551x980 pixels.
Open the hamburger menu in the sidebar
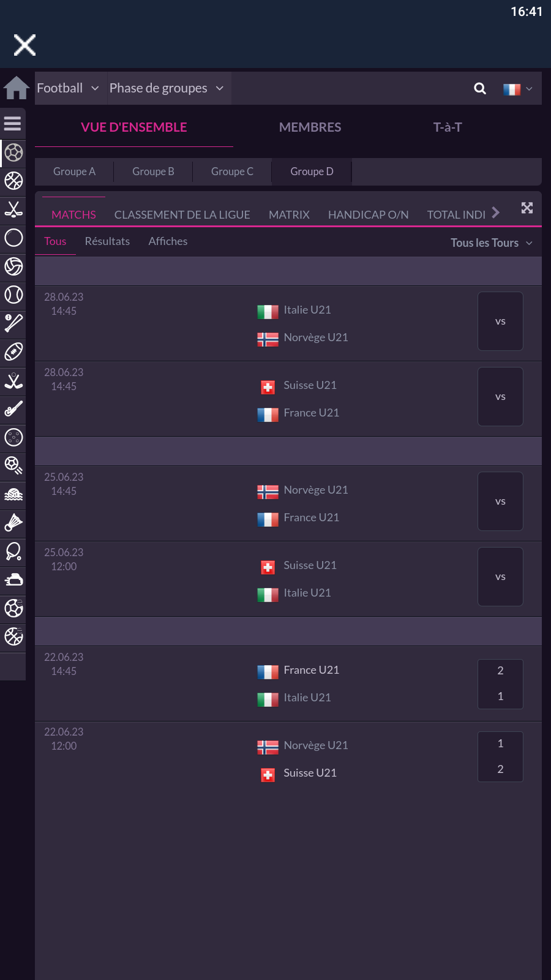coord(13,124)
